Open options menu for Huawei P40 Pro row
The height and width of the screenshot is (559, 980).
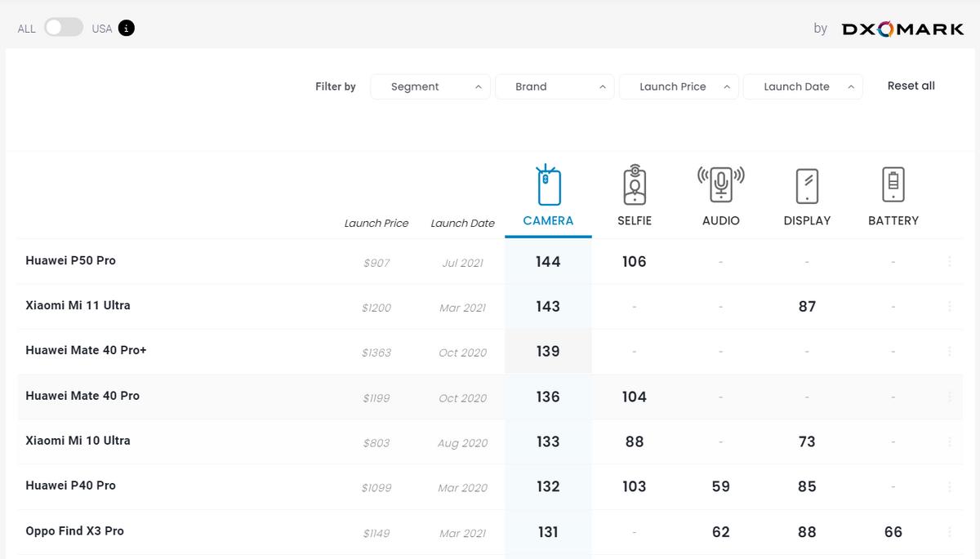coord(949,486)
